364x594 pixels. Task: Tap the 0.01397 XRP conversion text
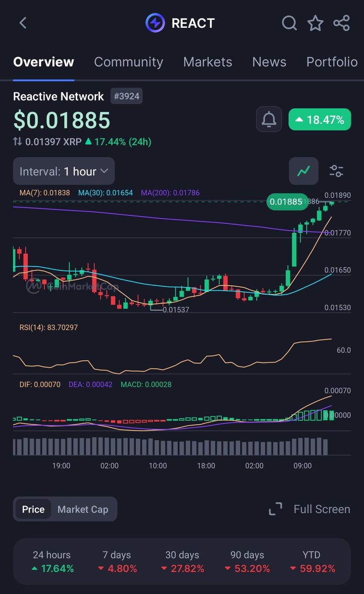53,142
